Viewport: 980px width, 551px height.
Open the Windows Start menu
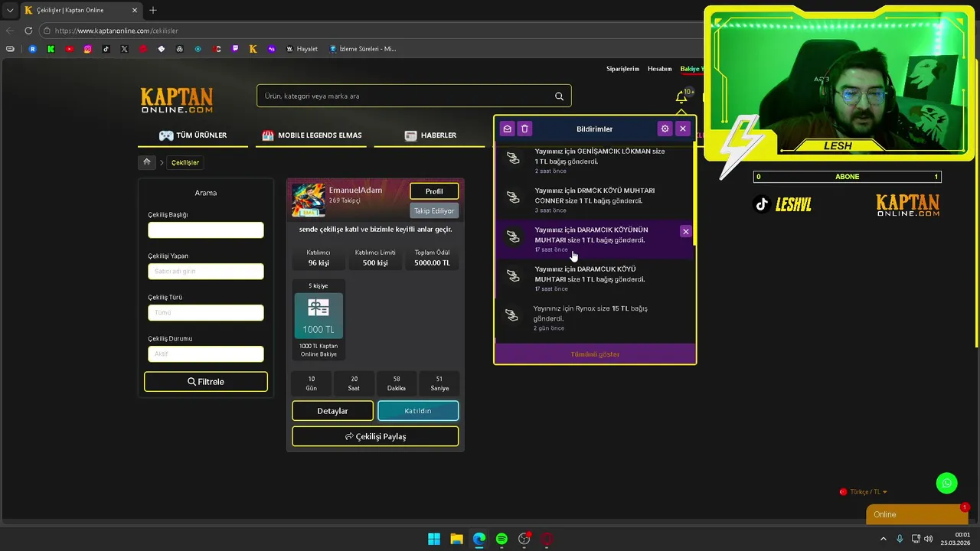(434, 539)
